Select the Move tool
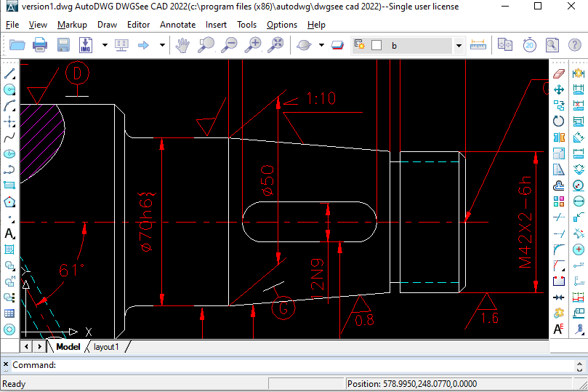The height and width of the screenshot is (392, 588). click(x=559, y=89)
